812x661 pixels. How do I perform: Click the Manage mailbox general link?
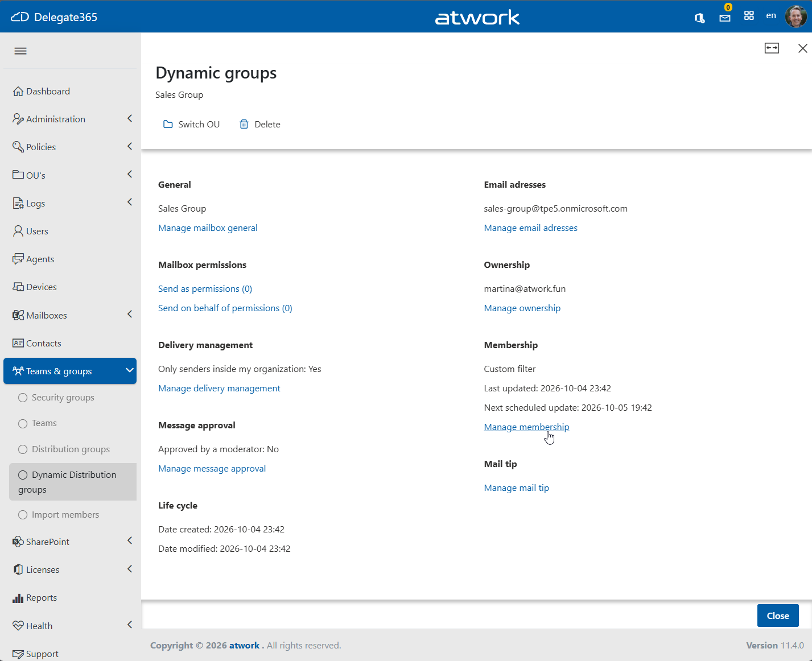coord(208,228)
